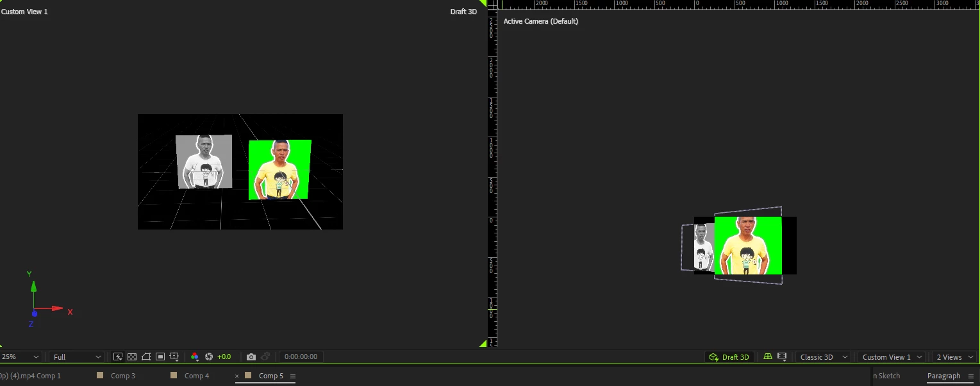Toggle the Draft 3D button

[x=729, y=357]
